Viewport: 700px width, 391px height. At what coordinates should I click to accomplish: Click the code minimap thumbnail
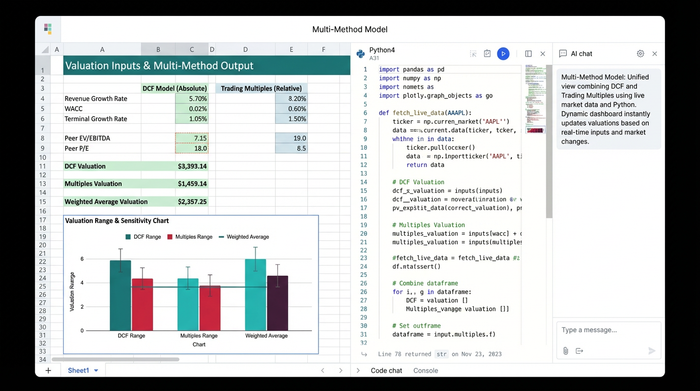(x=535, y=99)
